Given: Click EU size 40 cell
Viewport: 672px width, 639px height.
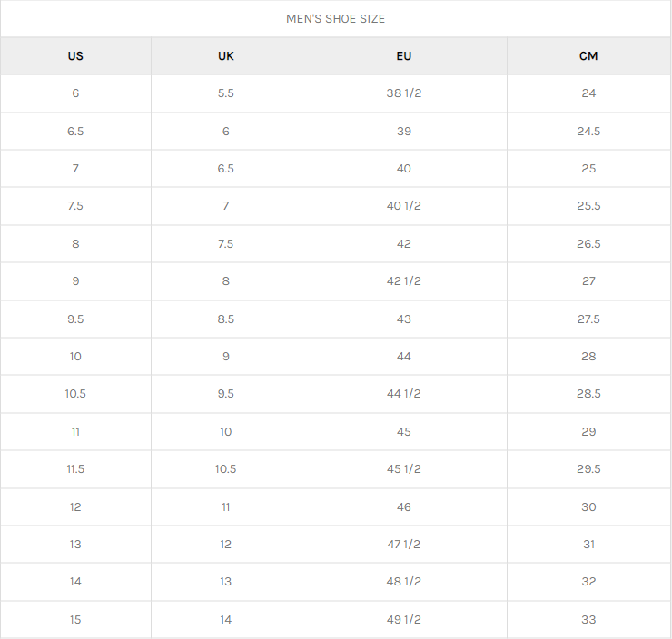Looking at the screenshot, I should click(x=404, y=169).
